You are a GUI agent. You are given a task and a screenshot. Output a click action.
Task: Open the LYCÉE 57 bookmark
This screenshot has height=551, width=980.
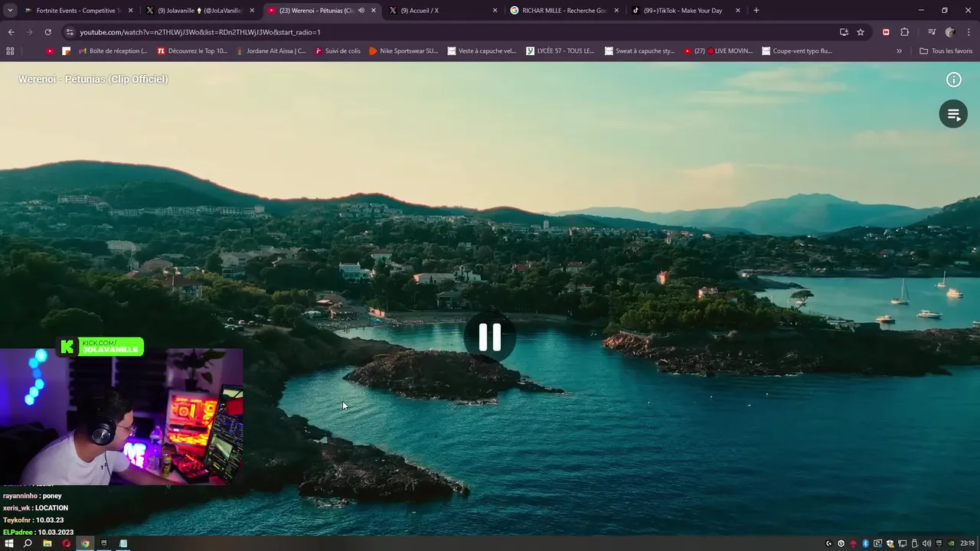[560, 51]
